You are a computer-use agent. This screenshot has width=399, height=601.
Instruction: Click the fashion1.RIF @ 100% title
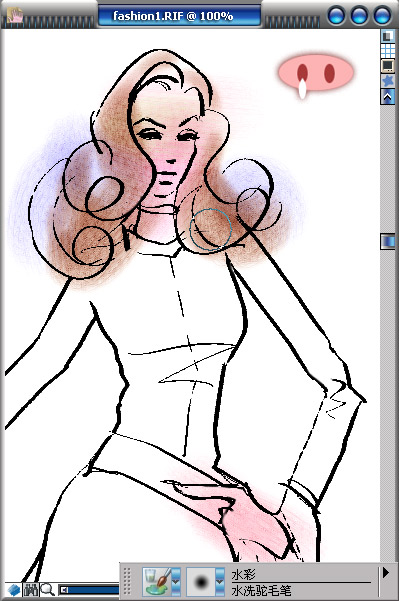tap(173, 16)
